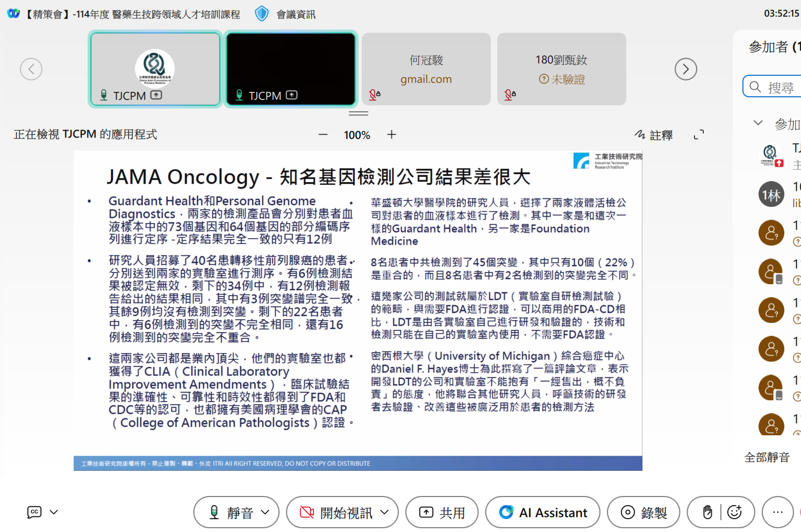This screenshot has height=532, width=801.
Task: Click the slide footer ITRI All RIGHT RESERVED
Action: pyautogui.click(x=226, y=464)
